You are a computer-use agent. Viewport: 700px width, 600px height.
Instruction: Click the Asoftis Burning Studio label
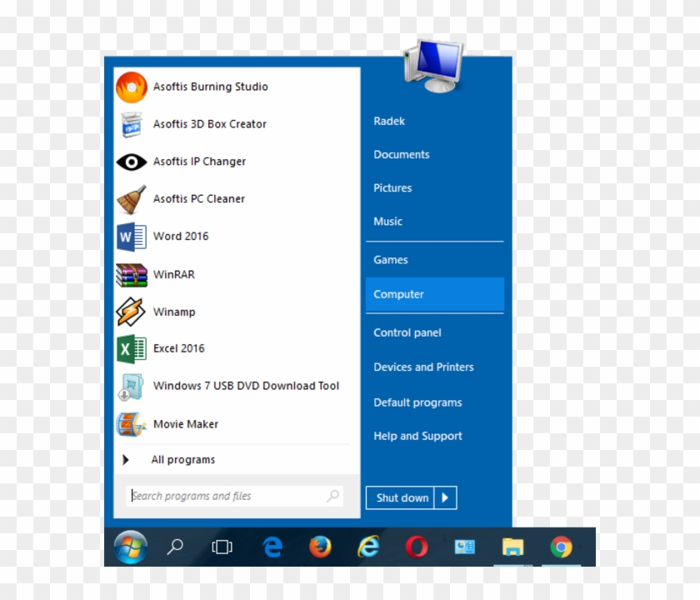211,87
